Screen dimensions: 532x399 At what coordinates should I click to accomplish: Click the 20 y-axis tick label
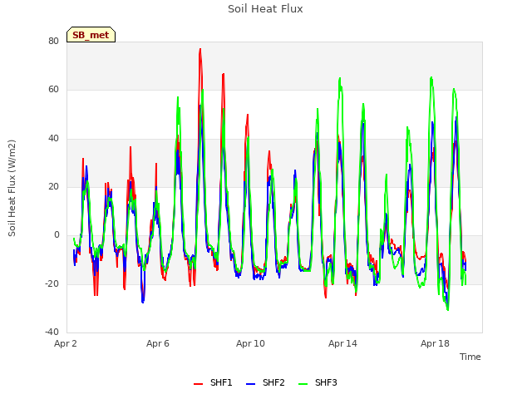click(53, 186)
